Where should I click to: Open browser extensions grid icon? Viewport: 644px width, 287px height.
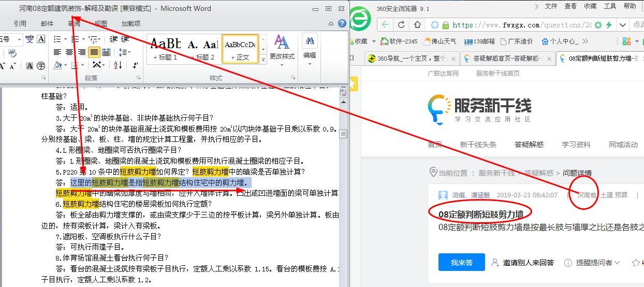[x=627, y=41]
